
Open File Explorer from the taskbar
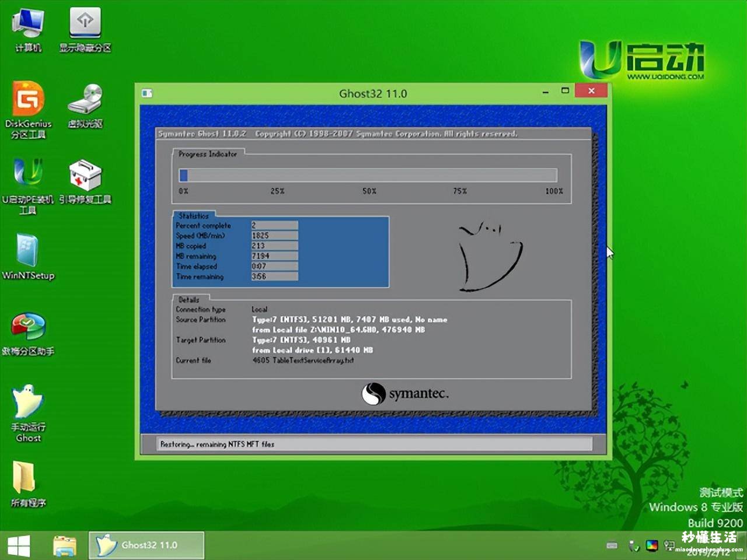65,546
